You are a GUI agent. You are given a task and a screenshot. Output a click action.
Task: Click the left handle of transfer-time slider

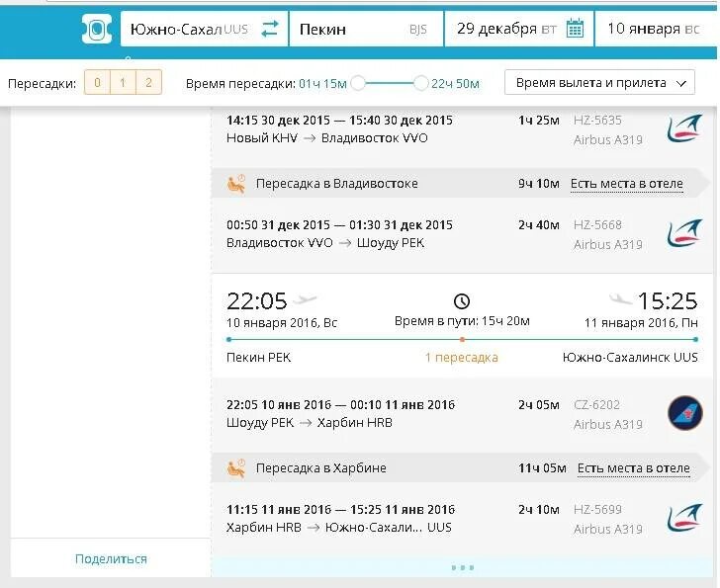(x=358, y=83)
